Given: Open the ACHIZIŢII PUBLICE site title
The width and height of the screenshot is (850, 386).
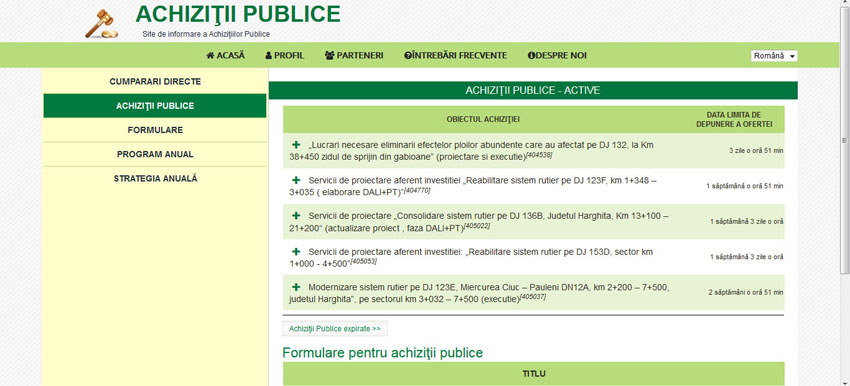Looking at the screenshot, I should [x=237, y=14].
